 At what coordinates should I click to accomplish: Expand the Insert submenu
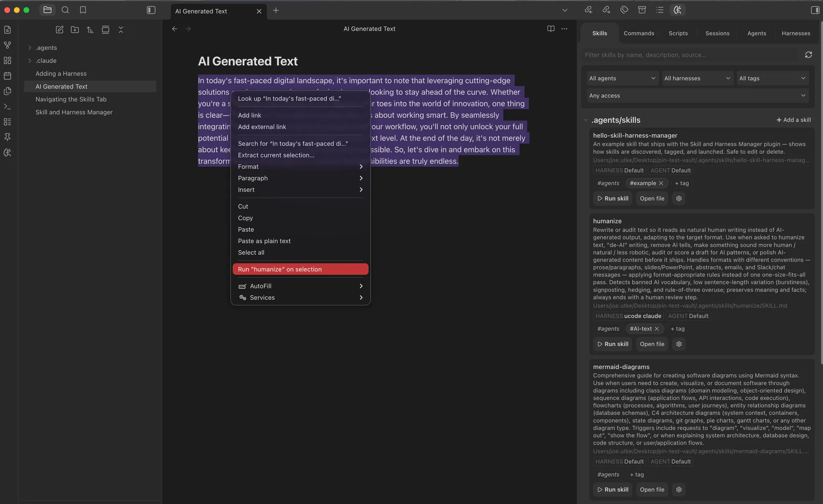[x=300, y=190]
